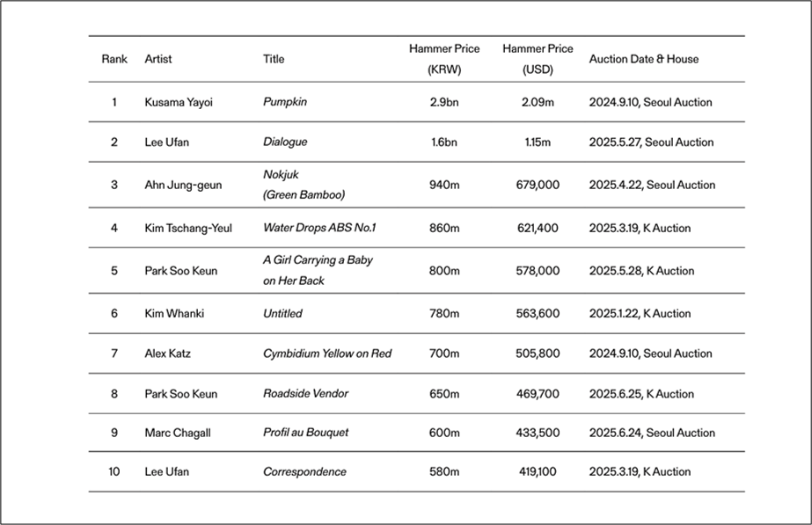Click artist name Marc Chagall
This screenshot has height=525, width=812.
[178, 433]
